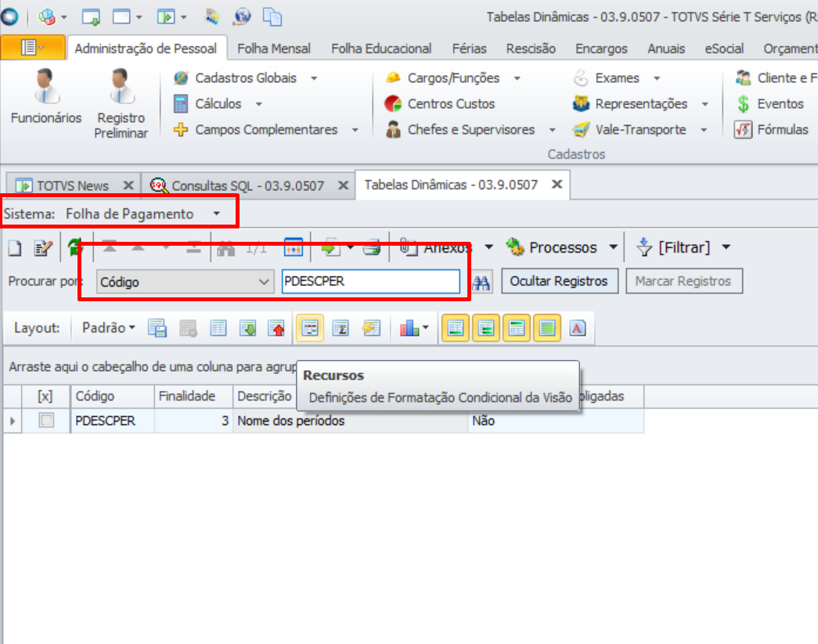Screen dimensions: 818x644
Task: Switch to Consultas SQL document tab
Action: (x=248, y=185)
